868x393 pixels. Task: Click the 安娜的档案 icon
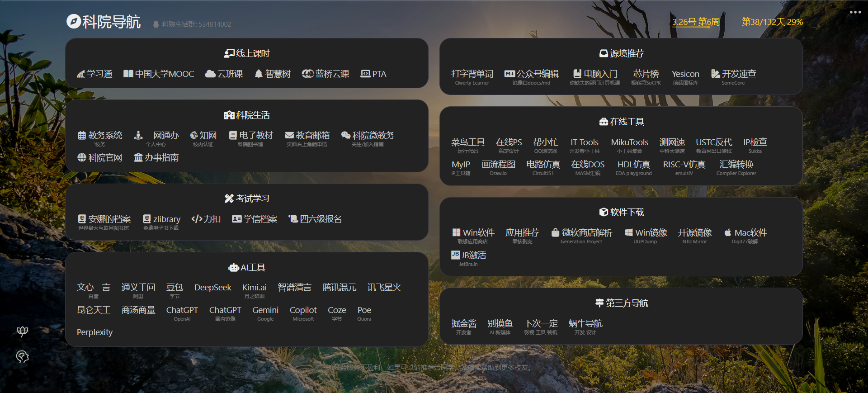82,219
